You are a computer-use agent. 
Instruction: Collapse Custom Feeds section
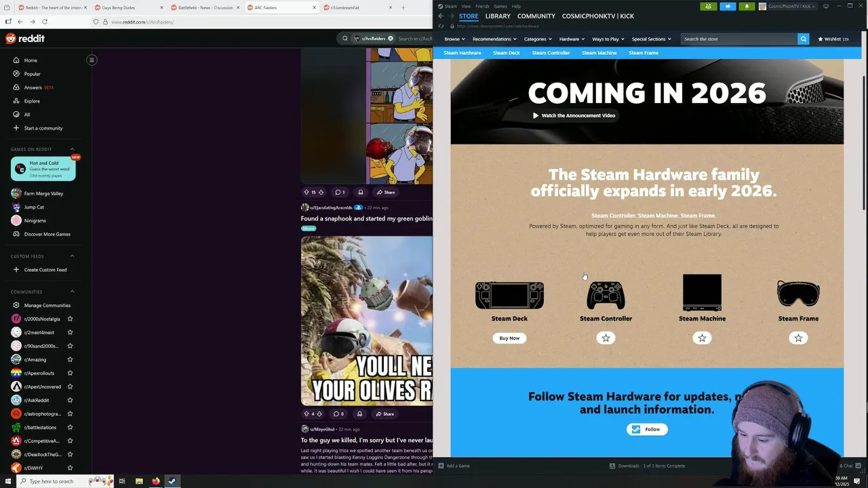pyautogui.click(x=72, y=256)
